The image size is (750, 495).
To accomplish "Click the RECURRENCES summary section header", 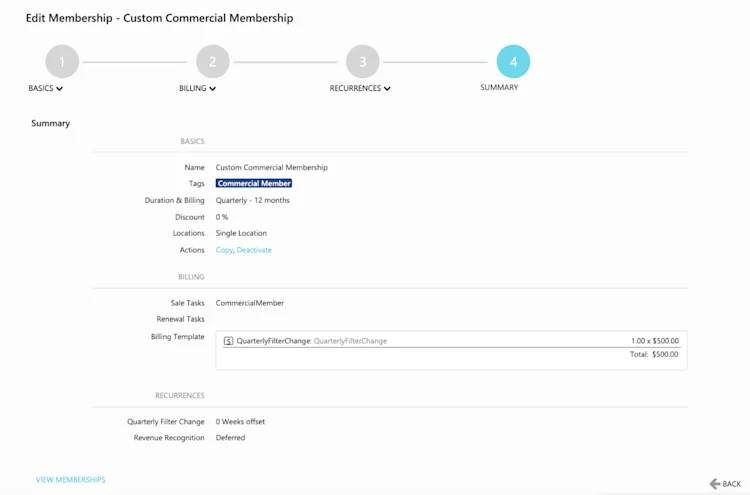I will [179, 396].
